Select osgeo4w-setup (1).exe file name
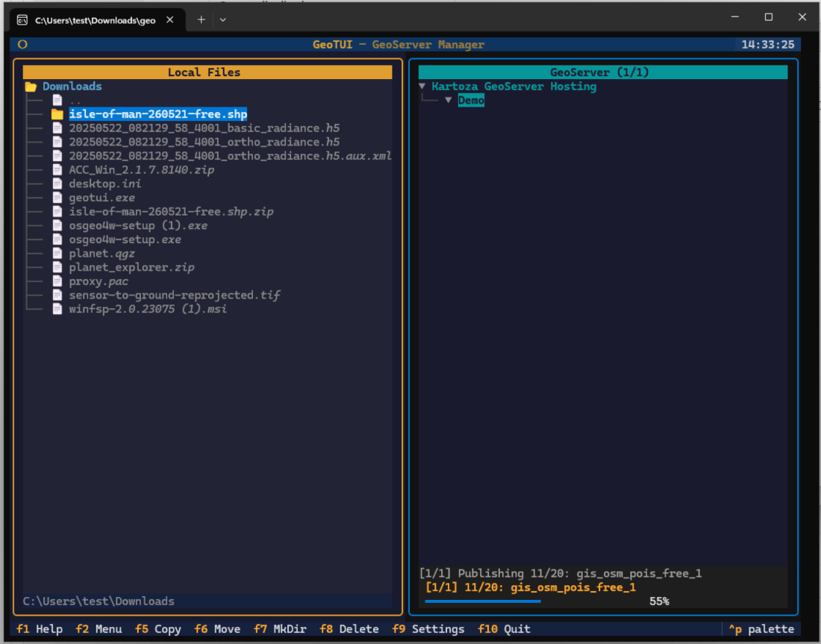 tap(138, 225)
